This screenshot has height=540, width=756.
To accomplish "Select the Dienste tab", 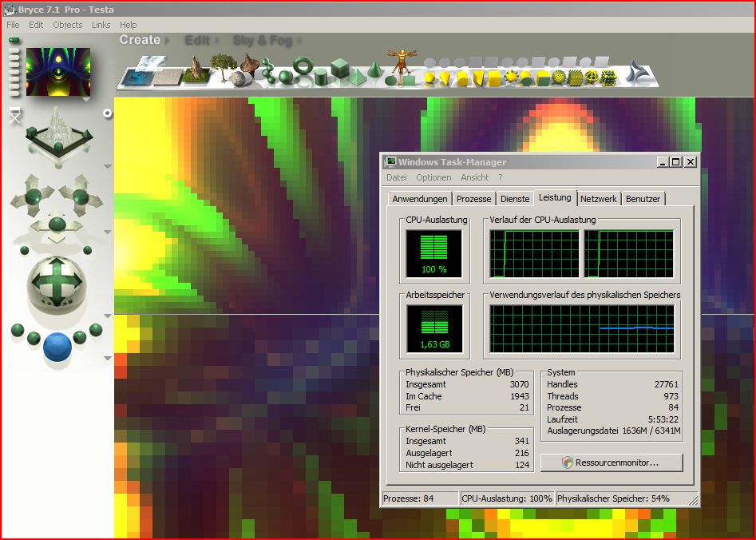I will 515,199.
